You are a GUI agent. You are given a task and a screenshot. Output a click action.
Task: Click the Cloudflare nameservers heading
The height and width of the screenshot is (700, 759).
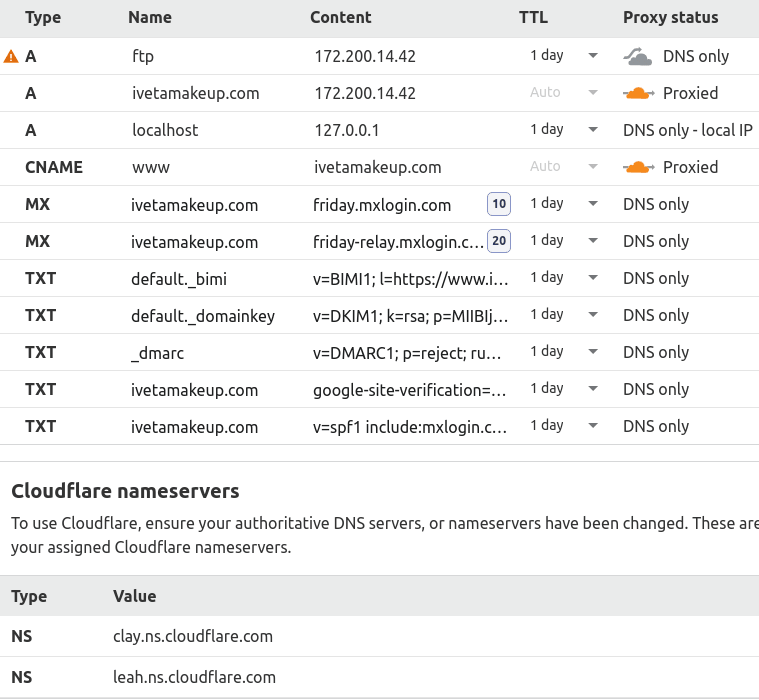coord(125,491)
